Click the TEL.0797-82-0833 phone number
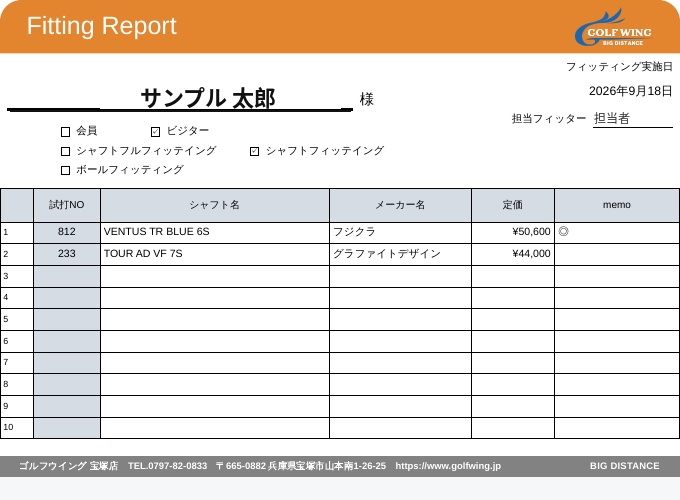Screen dimensions: 680x500 167,466
